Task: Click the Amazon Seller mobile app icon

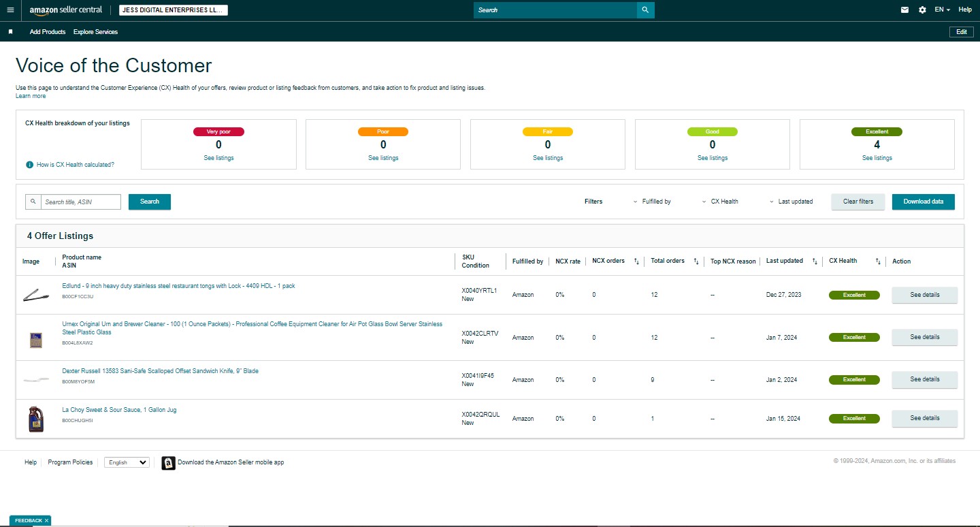Action: [168, 463]
